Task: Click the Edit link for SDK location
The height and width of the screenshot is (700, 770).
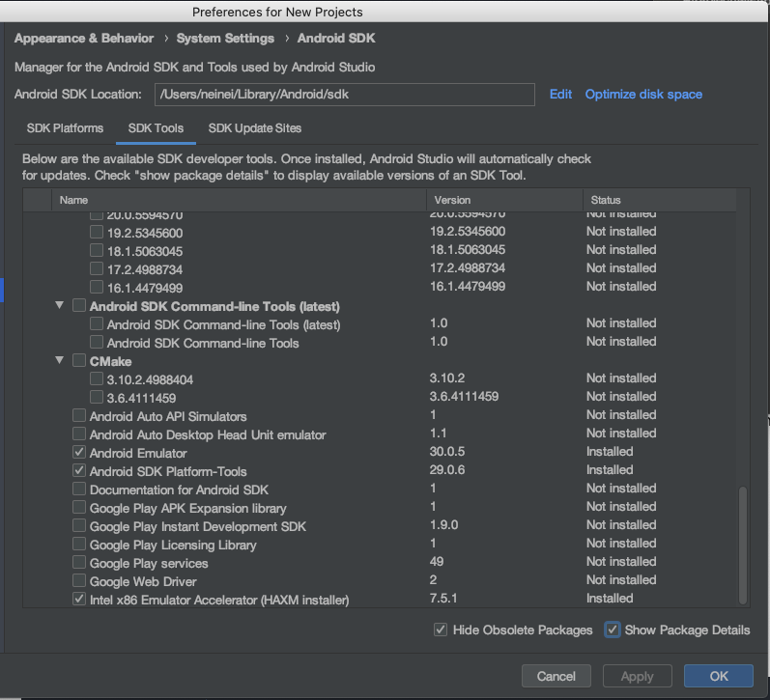Action: pyautogui.click(x=560, y=95)
